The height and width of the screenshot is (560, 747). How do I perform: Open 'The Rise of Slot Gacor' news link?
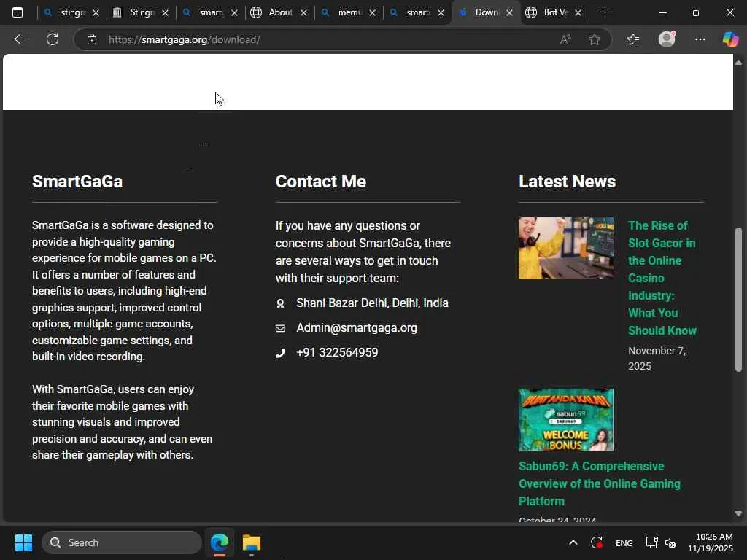(x=662, y=278)
